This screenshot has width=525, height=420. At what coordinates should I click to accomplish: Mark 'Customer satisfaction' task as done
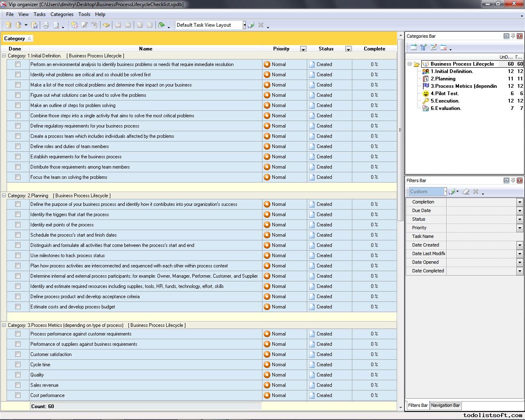coord(18,354)
